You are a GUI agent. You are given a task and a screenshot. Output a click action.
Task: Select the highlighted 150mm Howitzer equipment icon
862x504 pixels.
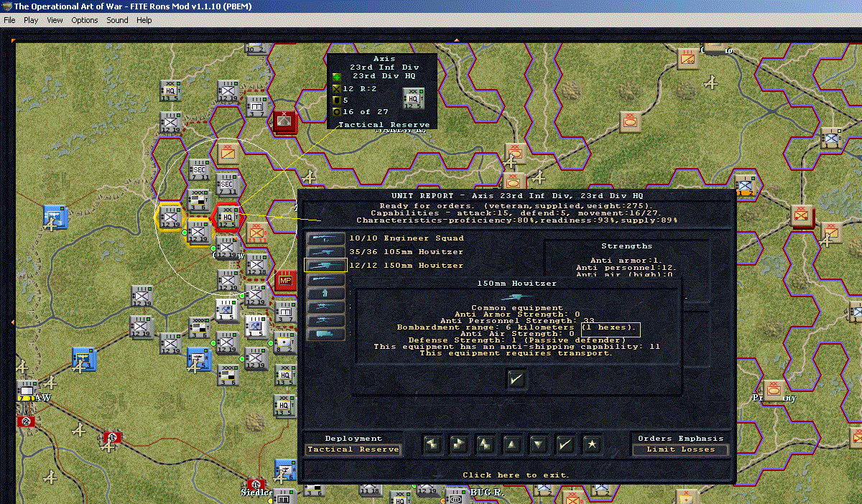324,265
